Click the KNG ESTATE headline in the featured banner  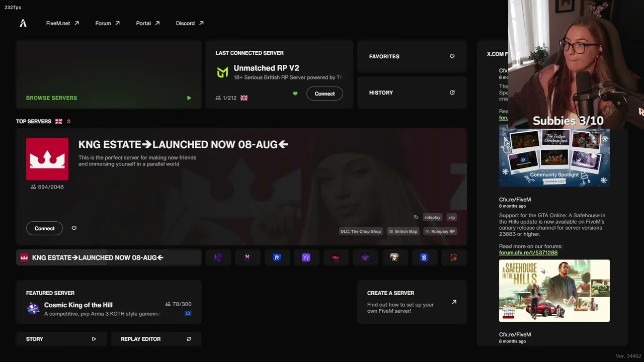(183, 144)
